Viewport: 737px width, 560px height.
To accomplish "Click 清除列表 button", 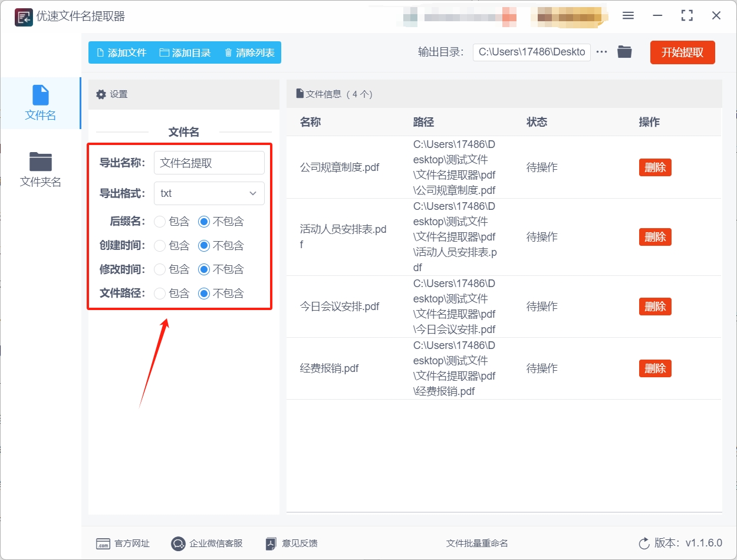I will pos(249,52).
